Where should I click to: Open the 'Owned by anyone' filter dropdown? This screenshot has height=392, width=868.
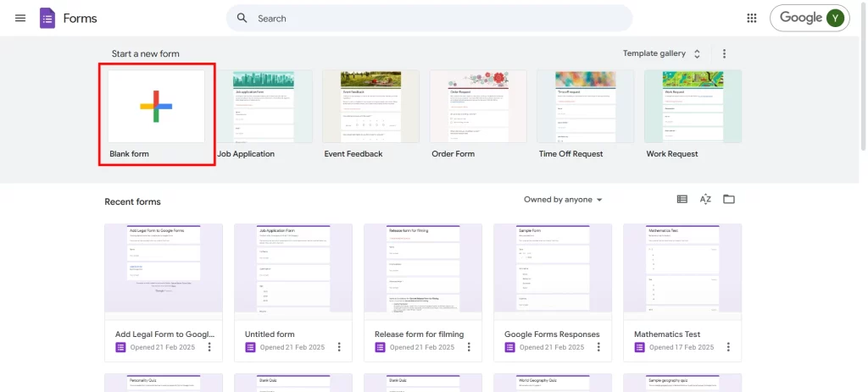pos(563,200)
